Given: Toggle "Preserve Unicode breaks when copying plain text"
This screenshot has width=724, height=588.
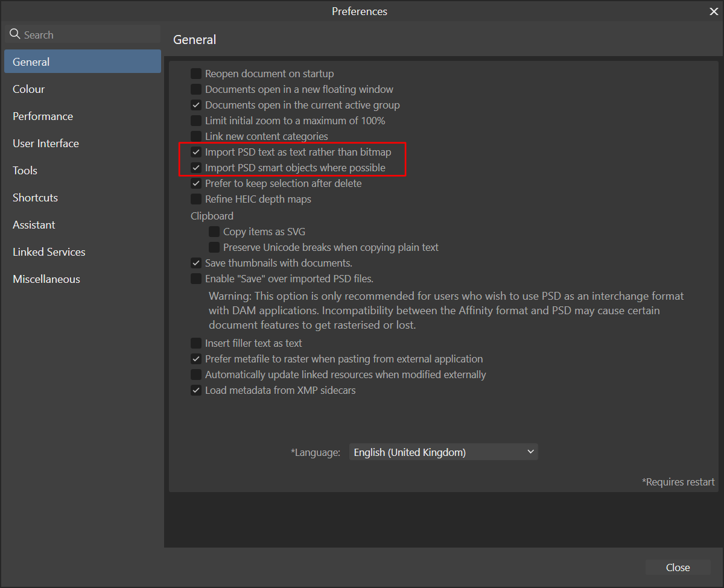Looking at the screenshot, I should coord(214,247).
